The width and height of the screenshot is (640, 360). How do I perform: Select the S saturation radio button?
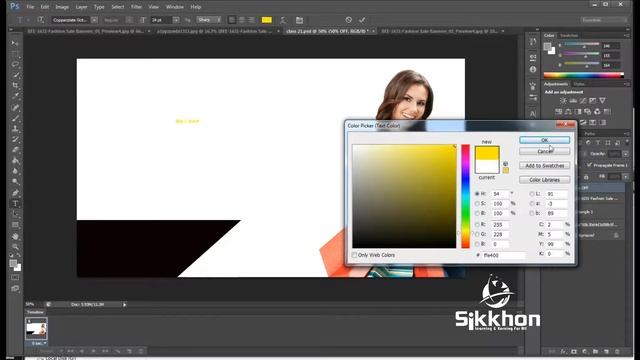point(477,204)
